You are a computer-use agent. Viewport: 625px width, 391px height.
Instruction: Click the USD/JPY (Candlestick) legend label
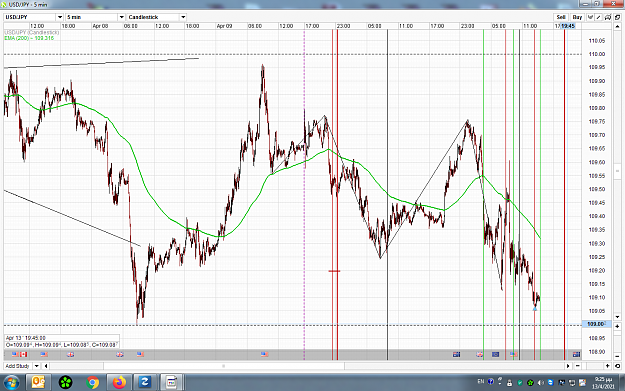tap(31, 32)
